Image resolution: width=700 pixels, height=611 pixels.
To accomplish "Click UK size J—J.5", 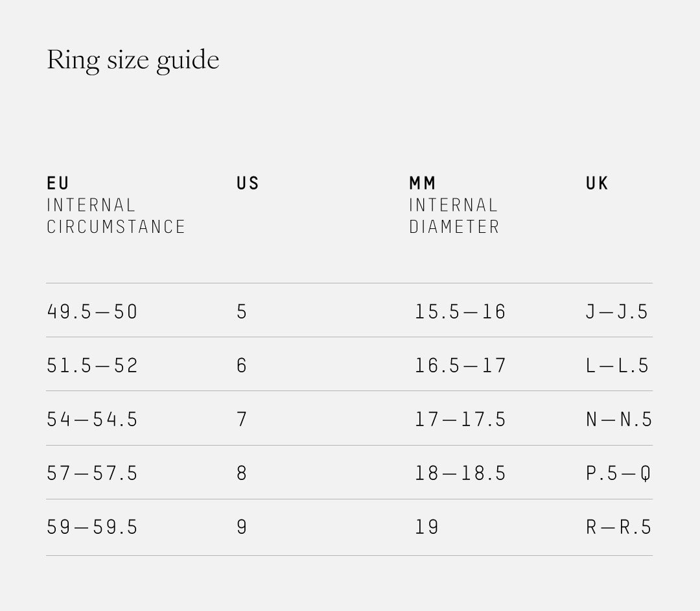I will (x=617, y=312).
